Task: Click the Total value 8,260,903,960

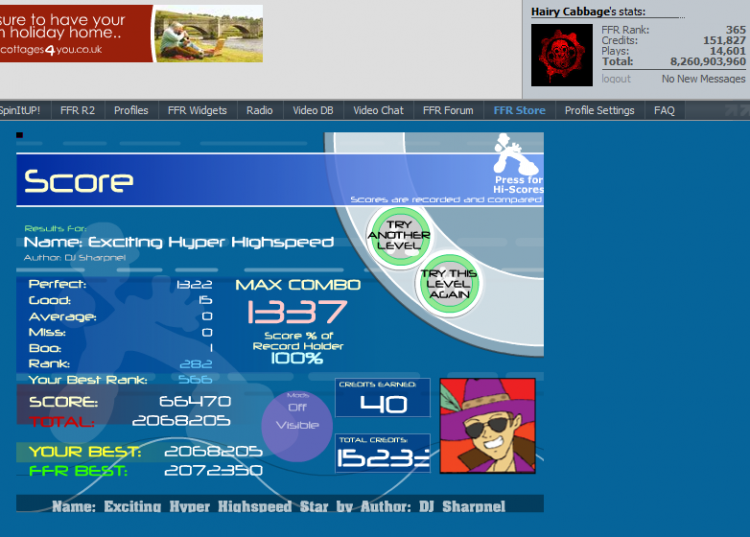Action: pyautogui.click(x=708, y=61)
